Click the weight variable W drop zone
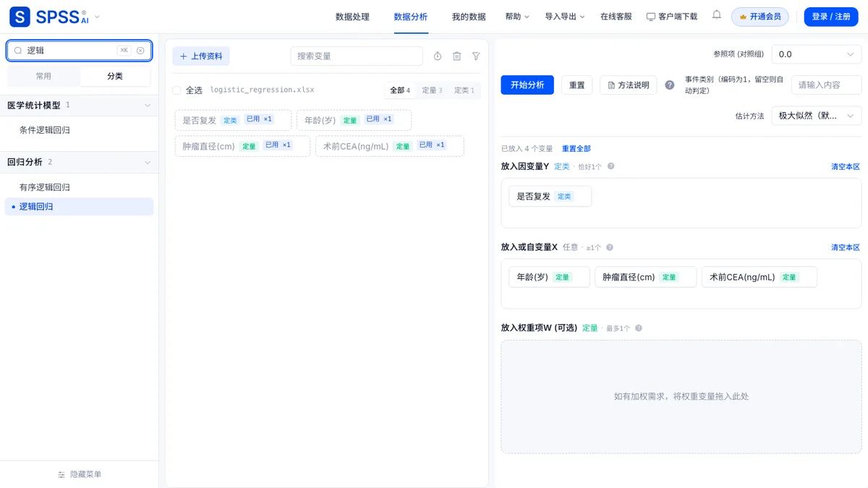868x488 pixels. [x=681, y=396]
